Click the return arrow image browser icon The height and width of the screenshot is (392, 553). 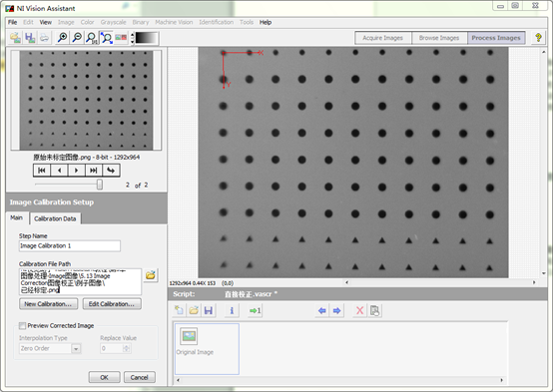click(111, 171)
